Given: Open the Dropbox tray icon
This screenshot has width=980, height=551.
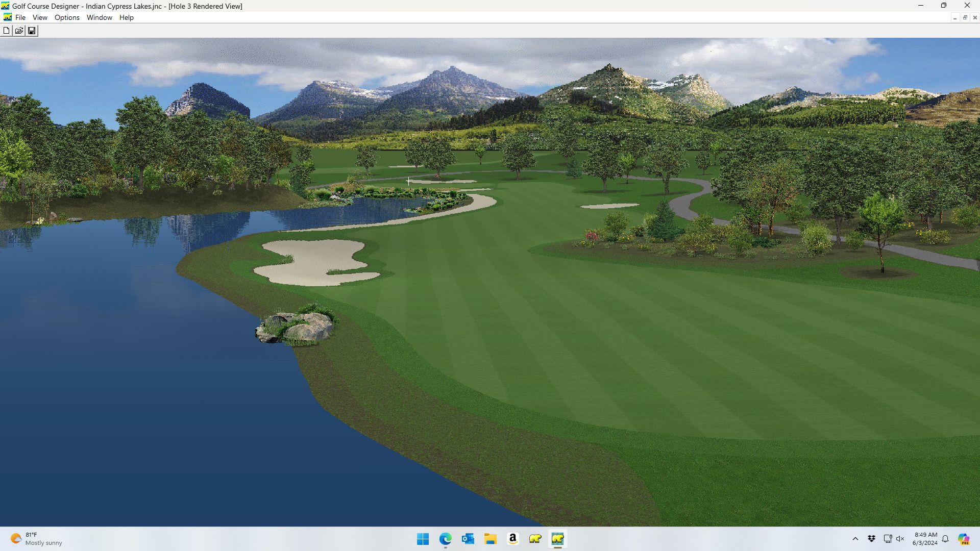Looking at the screenshot, I should pos(872,539).
